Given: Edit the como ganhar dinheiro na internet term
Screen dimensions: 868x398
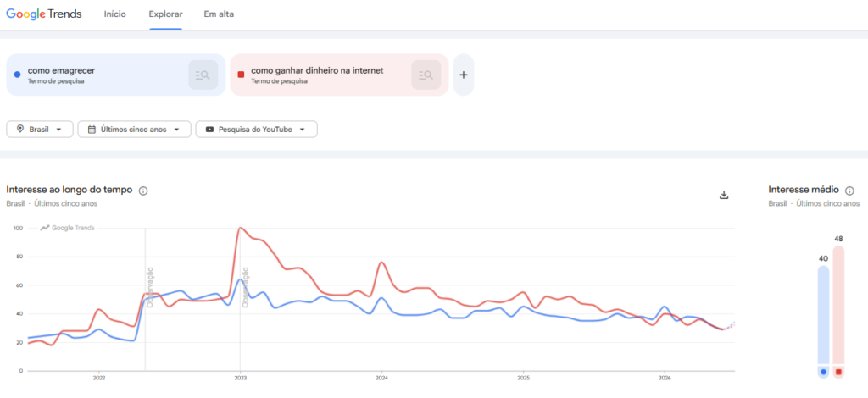Looking at the screenshot, I should point(317,71).
